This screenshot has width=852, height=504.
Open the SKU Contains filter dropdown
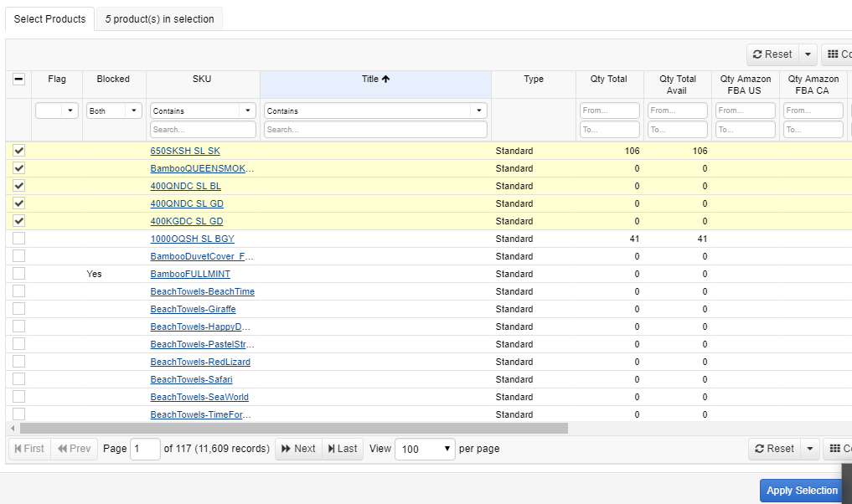pos(203,111)
